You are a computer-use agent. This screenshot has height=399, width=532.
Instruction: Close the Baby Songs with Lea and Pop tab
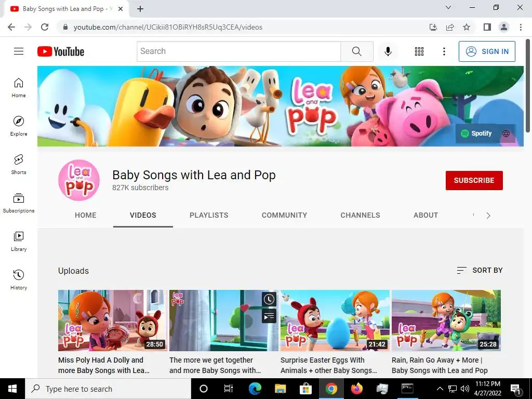point(121,9)
